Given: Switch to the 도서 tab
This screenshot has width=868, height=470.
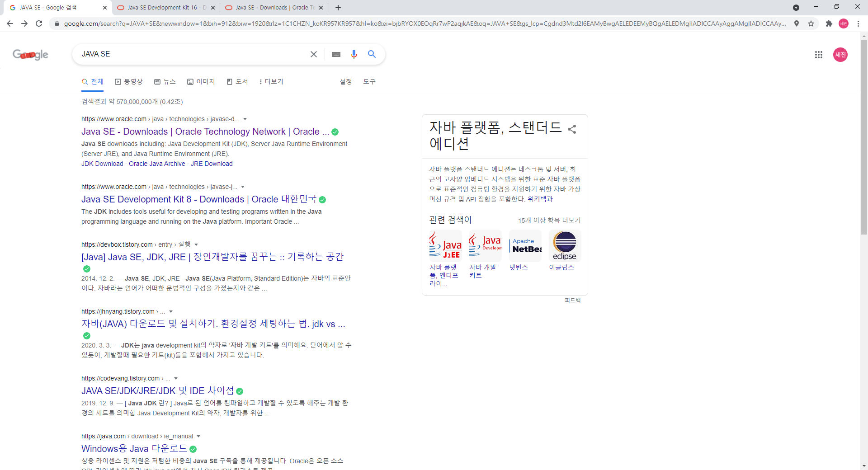Looking at the screenshot, I should 237,82.
